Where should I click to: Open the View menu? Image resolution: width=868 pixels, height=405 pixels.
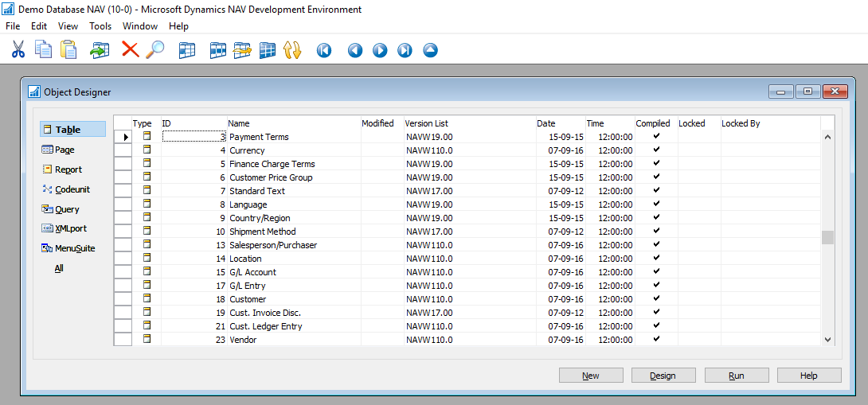click(68, 26)
